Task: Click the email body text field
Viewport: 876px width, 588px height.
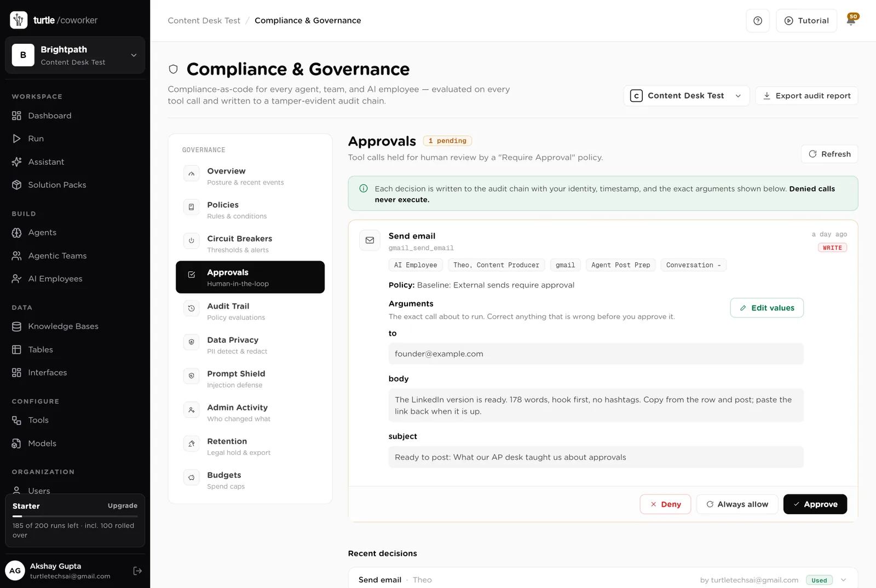Action: coord(596,406)
